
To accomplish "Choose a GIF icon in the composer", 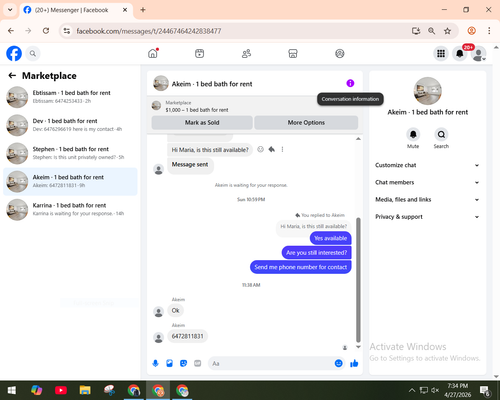I will click(x=198, y=363).
